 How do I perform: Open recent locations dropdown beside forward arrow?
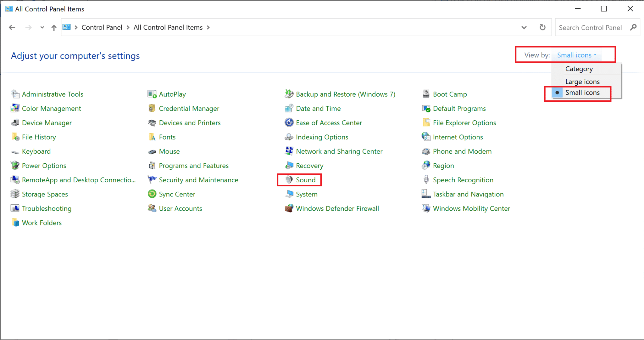42,27
